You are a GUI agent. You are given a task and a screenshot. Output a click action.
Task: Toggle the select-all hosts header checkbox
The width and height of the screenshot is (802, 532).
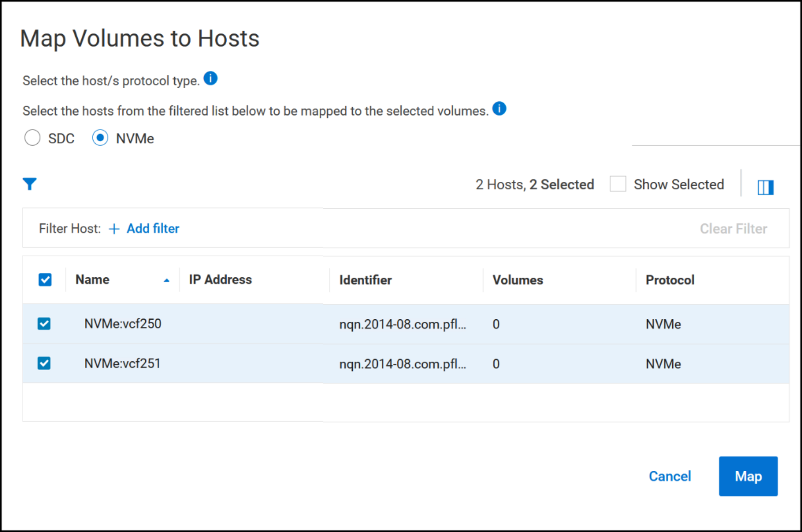click(x=45, y=280)
